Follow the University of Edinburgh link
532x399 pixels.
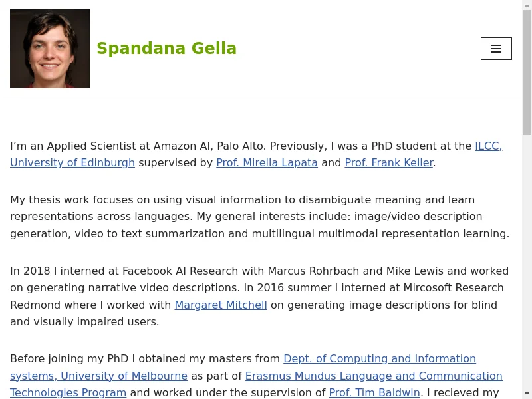72,162
